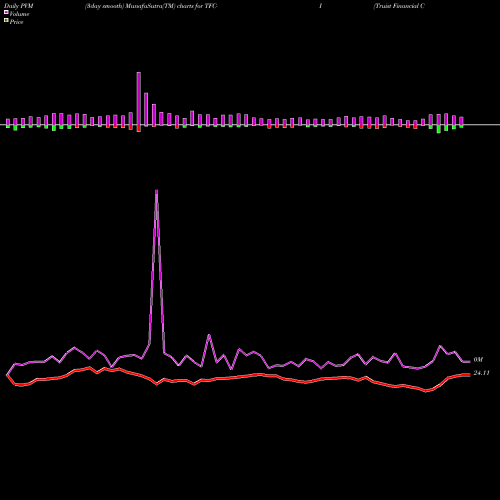
Task: Click the peak of the magenta volume line
Action: point(157,191)
